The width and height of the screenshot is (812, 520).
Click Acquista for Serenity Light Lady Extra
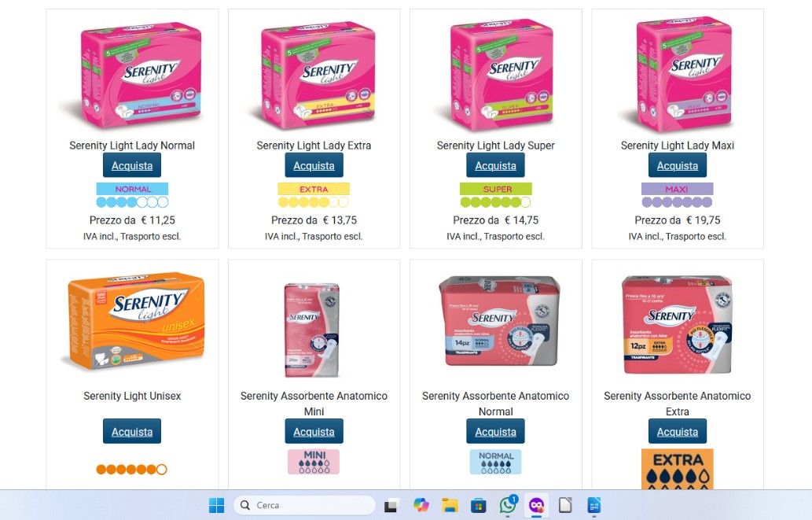pos(314,165)
